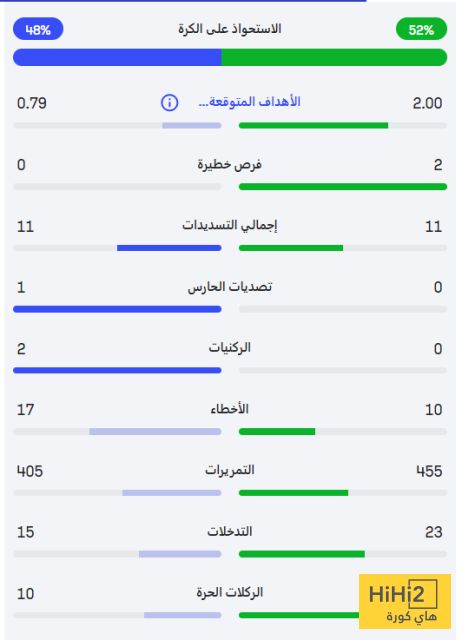
Task: Click the الركنيات stat label
Action: point(229,348)
